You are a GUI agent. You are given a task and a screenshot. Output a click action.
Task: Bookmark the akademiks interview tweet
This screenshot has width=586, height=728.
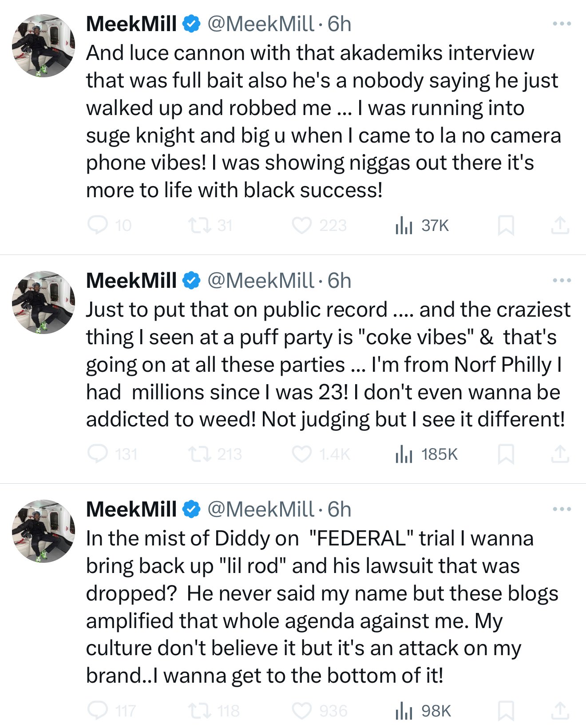point(506,225)
